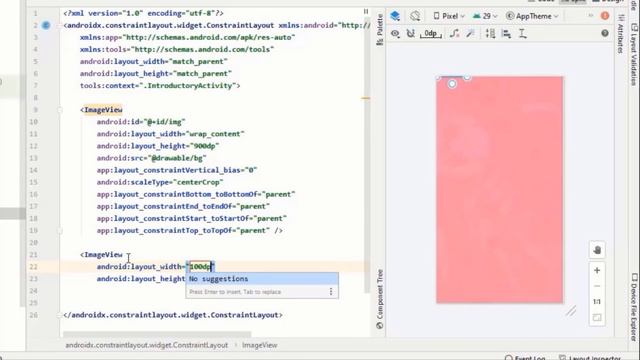This screenshot has height=360, width=640.
Task: Click tools:context=".IntroductoryActivity" line
Action: pos(160,85)
